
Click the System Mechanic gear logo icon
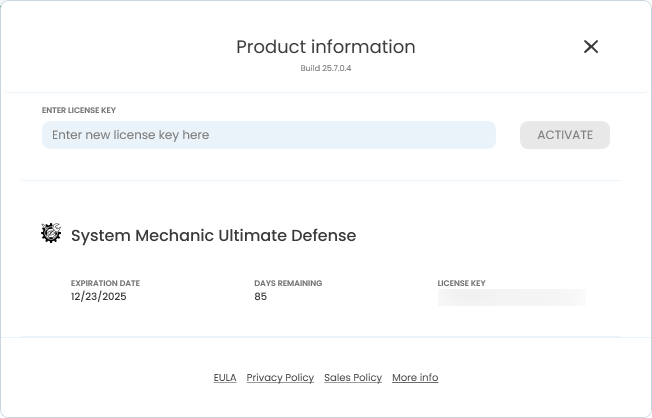[51, 234]
